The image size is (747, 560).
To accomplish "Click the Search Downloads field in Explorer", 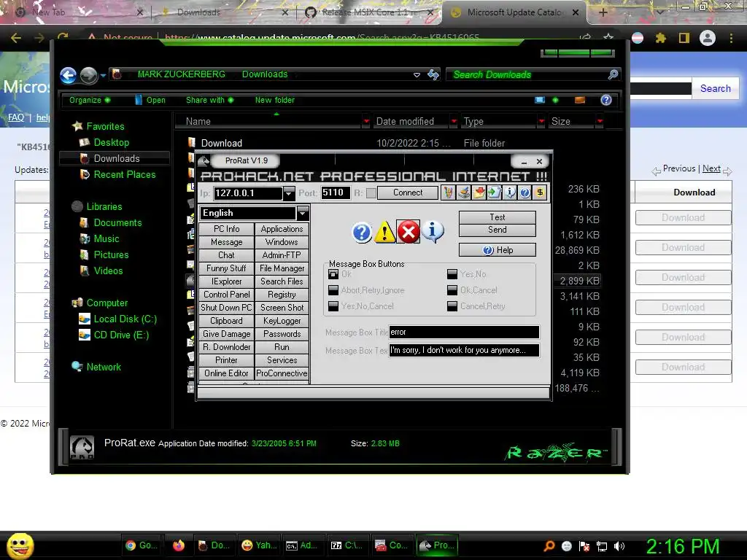I will 527,75.
